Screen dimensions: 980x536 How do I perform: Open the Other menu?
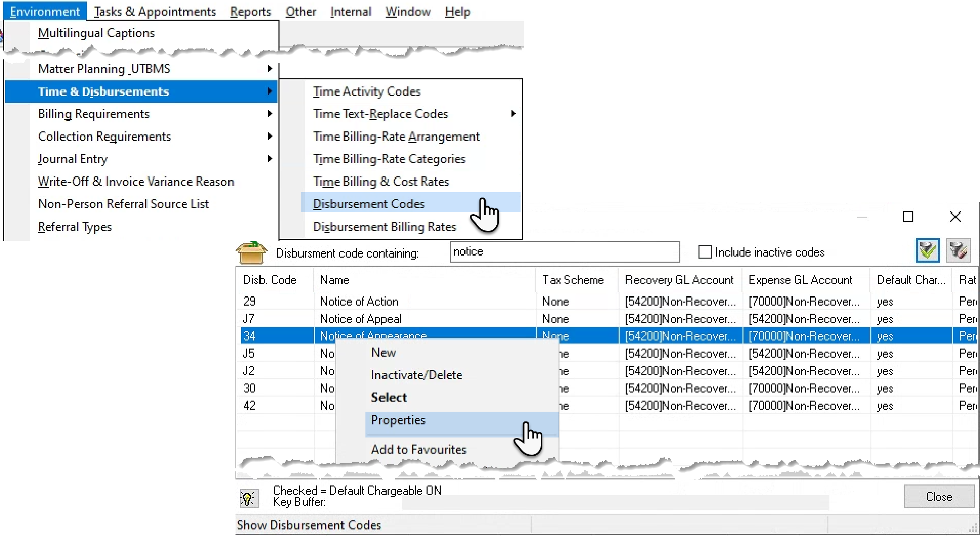coord(301,11)
